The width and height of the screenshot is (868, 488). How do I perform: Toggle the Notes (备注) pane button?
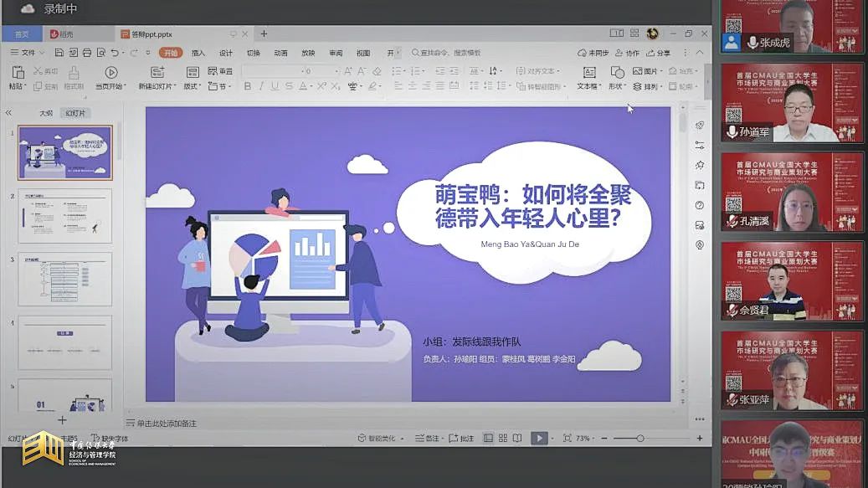click(x=428, y=439)
